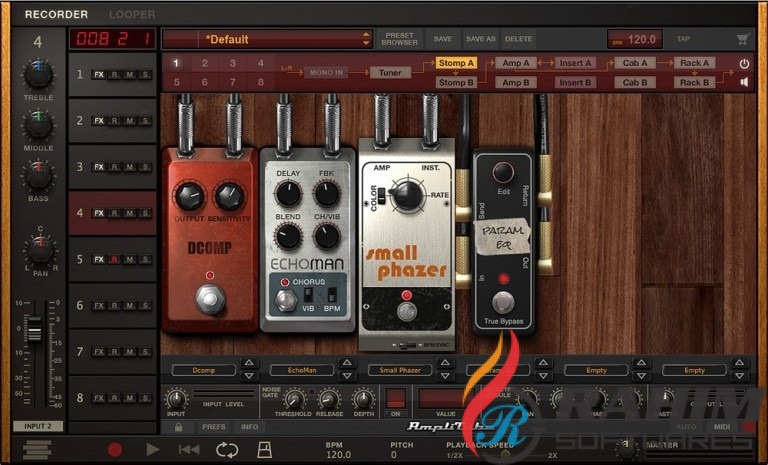
Task: Open the Small Phazer stomp slot selector
Action: 400,370
